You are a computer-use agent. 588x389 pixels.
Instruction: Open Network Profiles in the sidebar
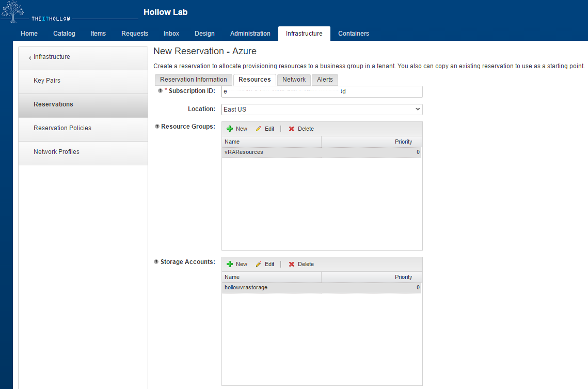click(56, 152)
